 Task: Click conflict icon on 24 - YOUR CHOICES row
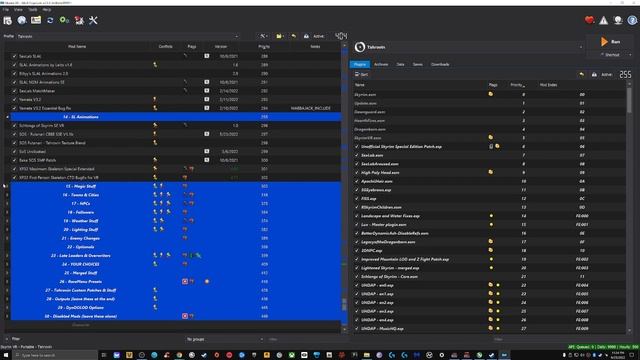tap(155, 264)
